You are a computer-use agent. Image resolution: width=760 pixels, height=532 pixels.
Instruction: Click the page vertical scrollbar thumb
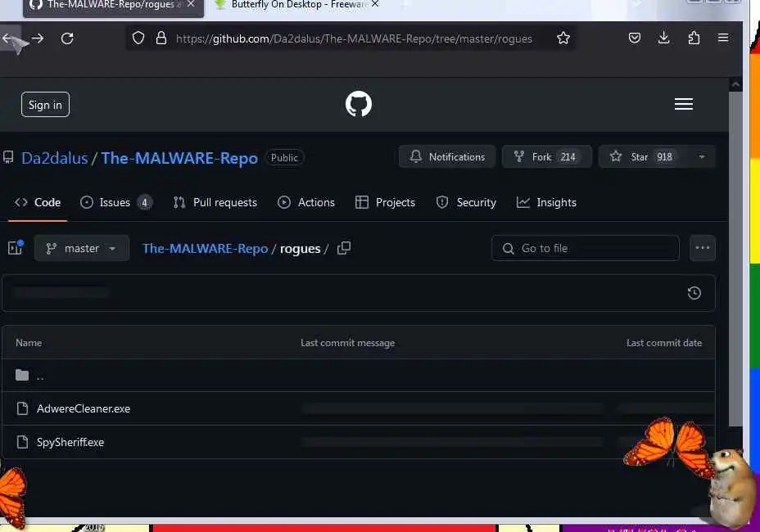735,259
